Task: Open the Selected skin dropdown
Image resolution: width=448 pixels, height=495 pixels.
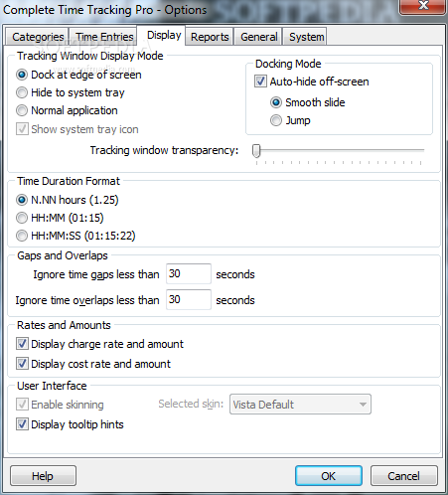Action: click(300, 405)
